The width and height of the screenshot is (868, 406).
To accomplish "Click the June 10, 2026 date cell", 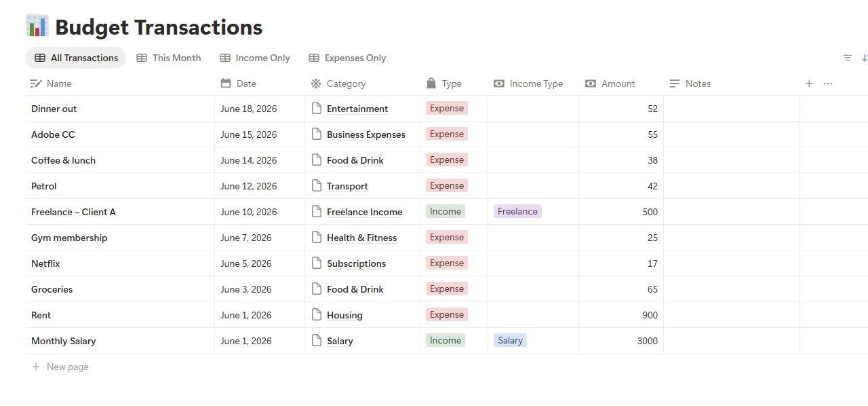I will coord(260,212).
